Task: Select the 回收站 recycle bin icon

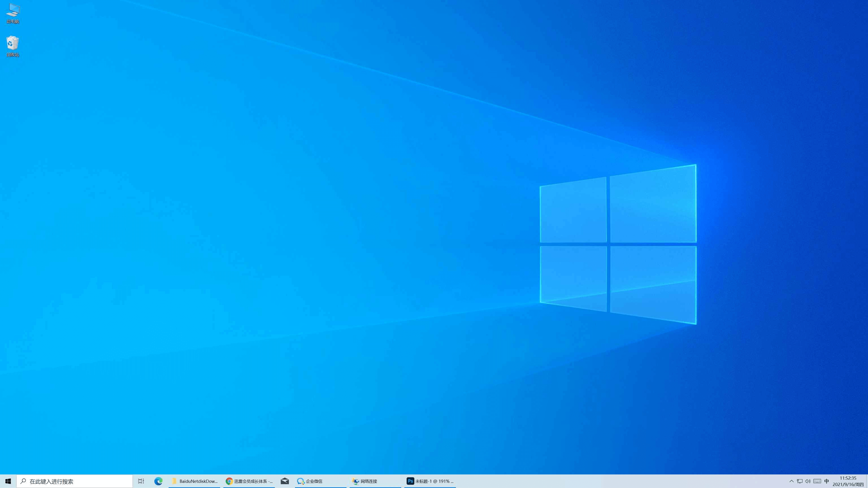Action: tap(13, 47)
